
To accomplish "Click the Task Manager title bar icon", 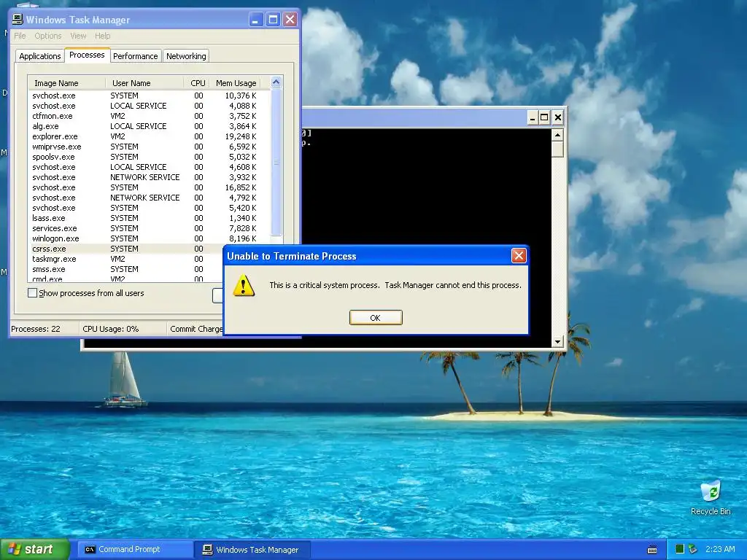I will (18, 20).
